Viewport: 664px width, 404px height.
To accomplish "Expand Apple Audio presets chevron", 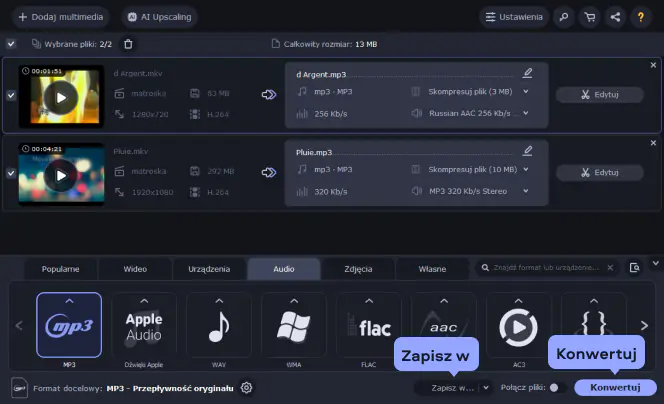I will [144, 301].
